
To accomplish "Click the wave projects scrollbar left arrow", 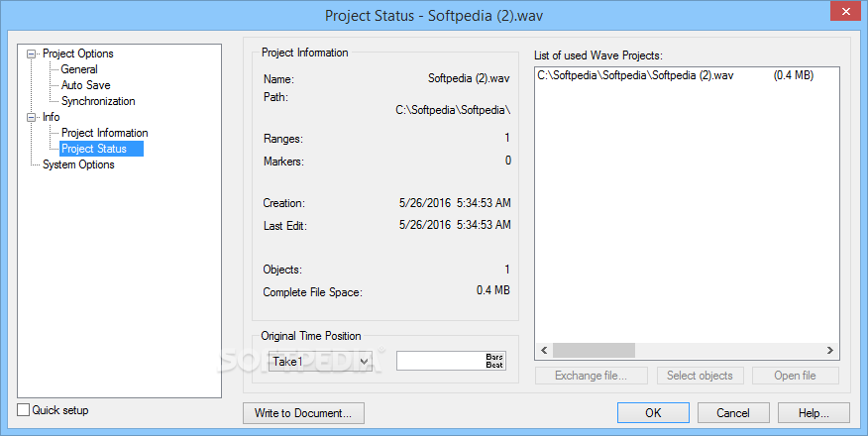I will click(x=544, y=350).
